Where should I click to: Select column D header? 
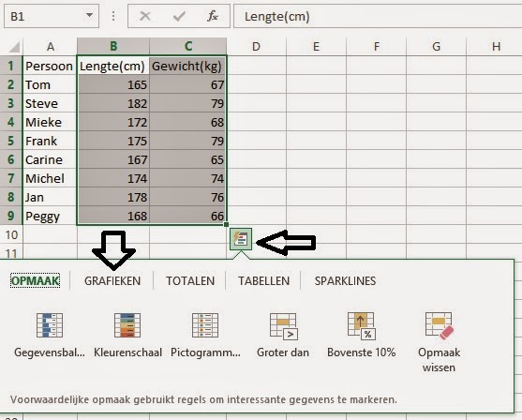click(256, 46)
